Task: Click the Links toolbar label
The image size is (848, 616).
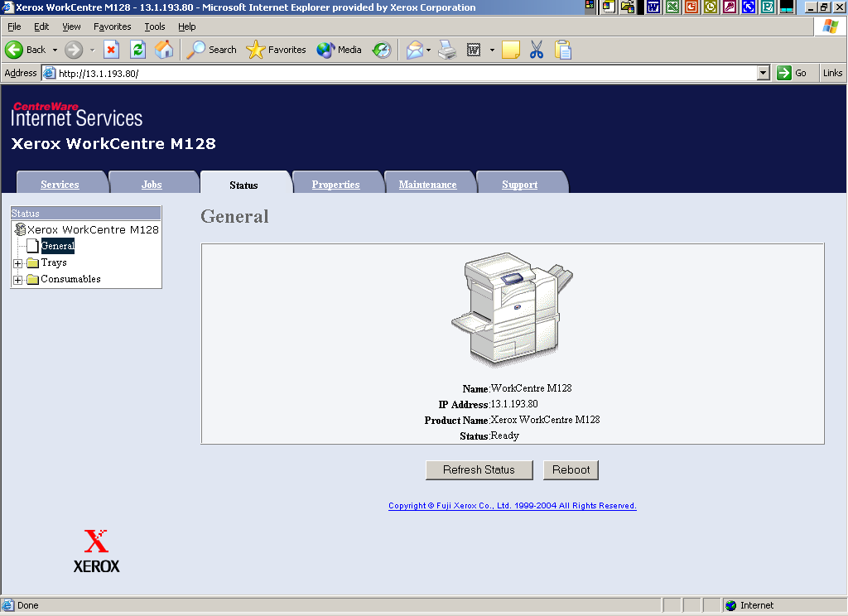Action: [832, 73]
